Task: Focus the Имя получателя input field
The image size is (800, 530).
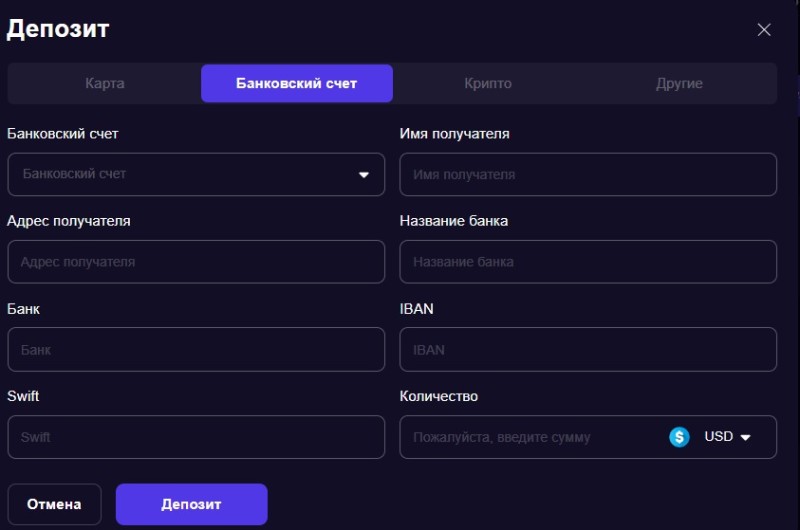Action: point(588,174)
